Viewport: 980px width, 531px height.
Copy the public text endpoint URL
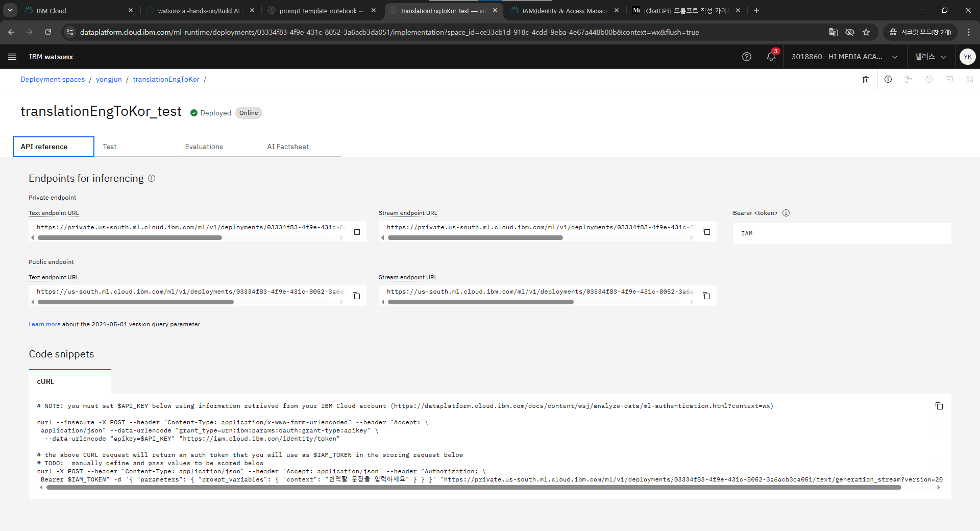coord(356,296)
